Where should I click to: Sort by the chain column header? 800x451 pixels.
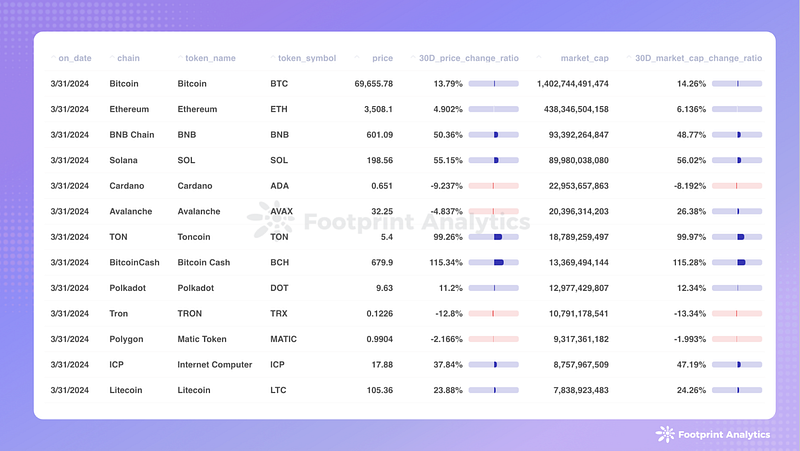(124, 58)
